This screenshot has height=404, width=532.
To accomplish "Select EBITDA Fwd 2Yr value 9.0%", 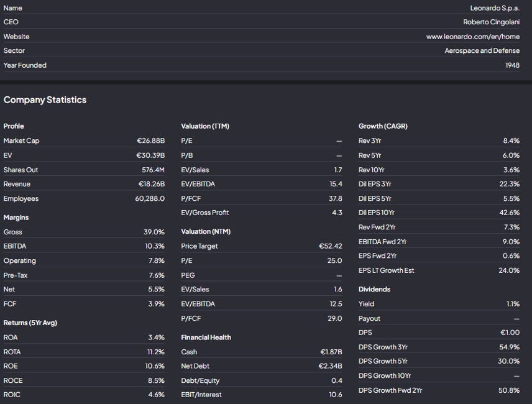I will coord(511,242).
